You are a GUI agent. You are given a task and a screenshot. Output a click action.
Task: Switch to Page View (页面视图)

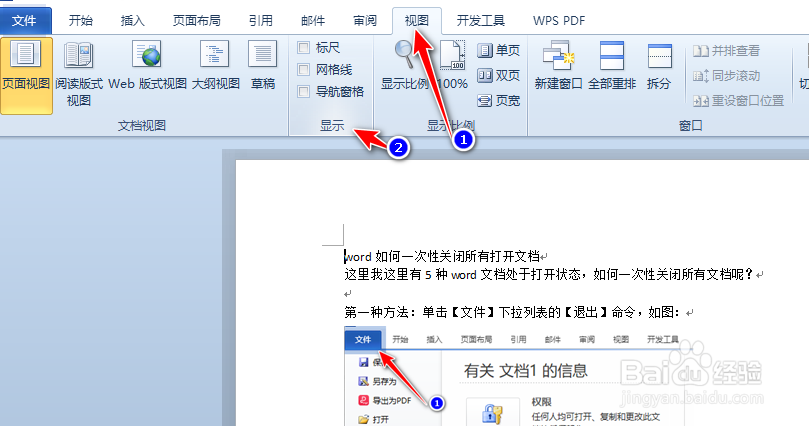(26, 75)
